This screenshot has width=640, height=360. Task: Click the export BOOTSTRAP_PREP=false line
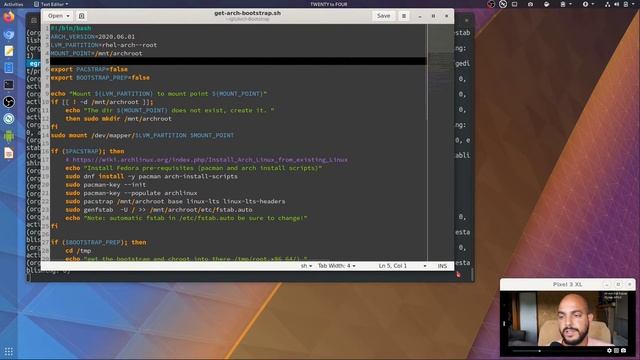100,78
